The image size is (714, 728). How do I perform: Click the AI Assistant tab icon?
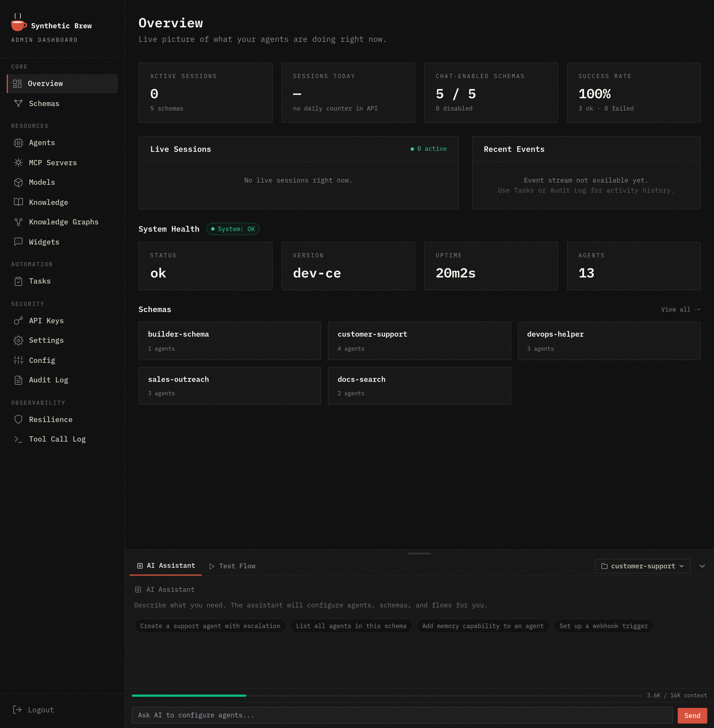[140, 566]
